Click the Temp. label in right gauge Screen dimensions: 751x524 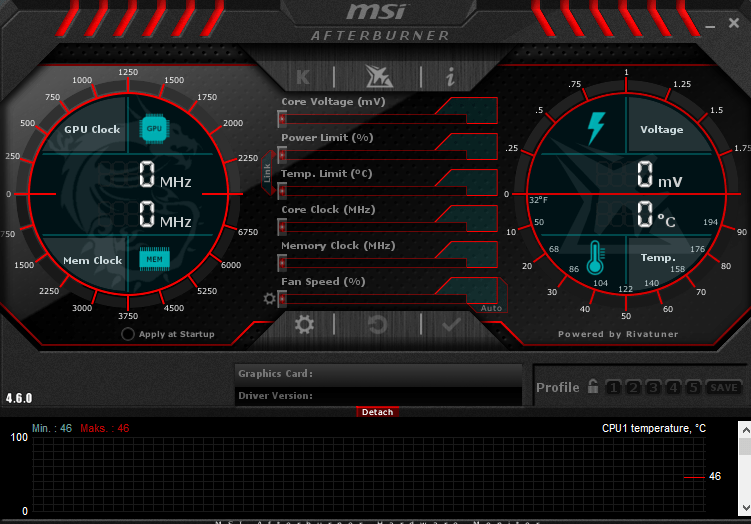click(658, 258)
